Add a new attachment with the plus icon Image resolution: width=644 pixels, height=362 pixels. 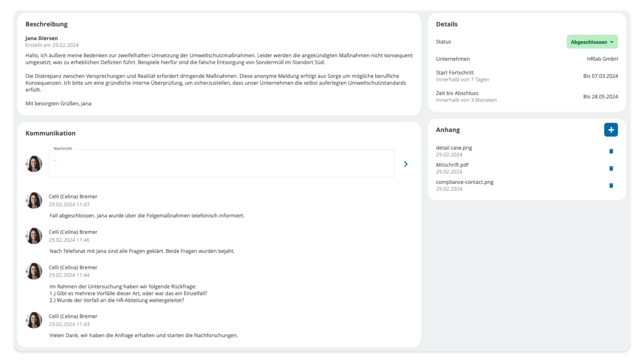click(611, 130)
